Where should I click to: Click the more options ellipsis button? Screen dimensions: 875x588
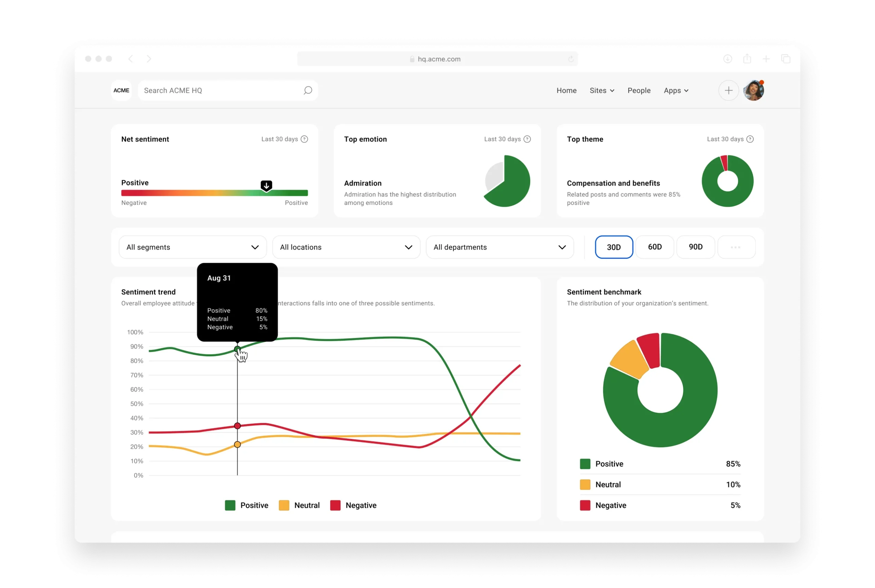pos(735,247)
